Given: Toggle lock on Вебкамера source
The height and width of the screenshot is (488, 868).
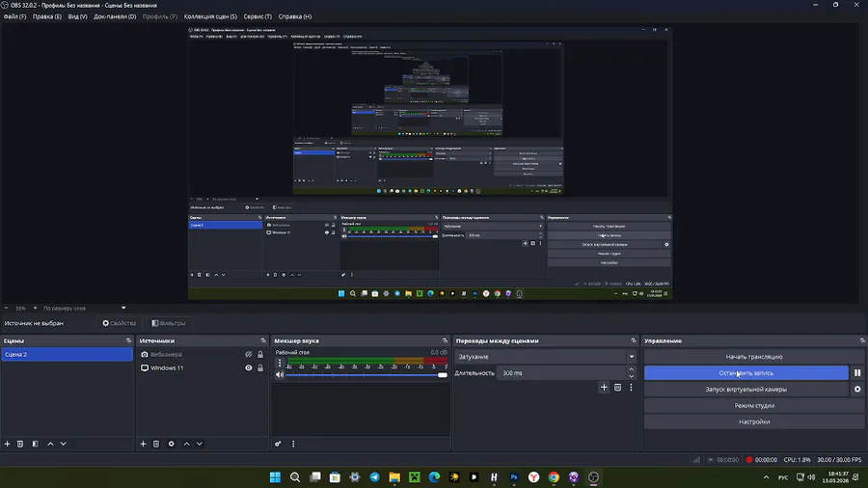Looking at the screenshot, I should coord(260,354).
